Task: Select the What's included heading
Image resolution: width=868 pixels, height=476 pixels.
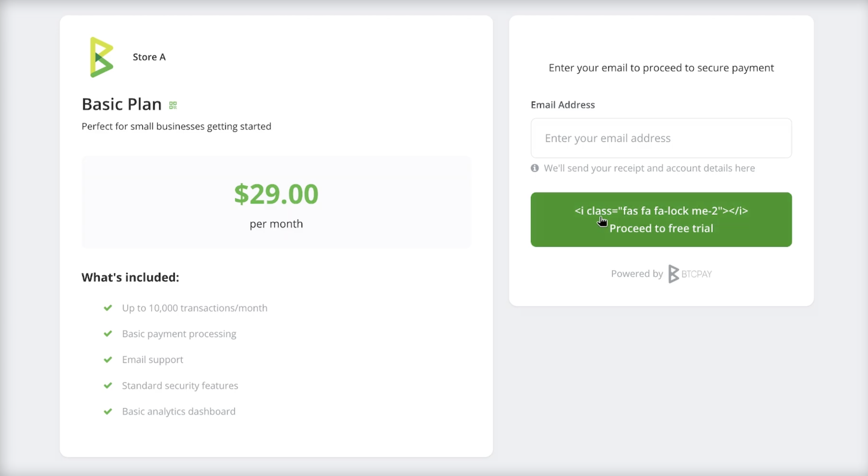Action: click(130, 277)
